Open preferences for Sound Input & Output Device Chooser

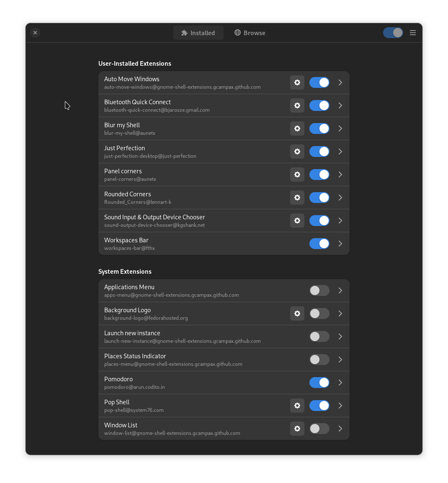297,221
